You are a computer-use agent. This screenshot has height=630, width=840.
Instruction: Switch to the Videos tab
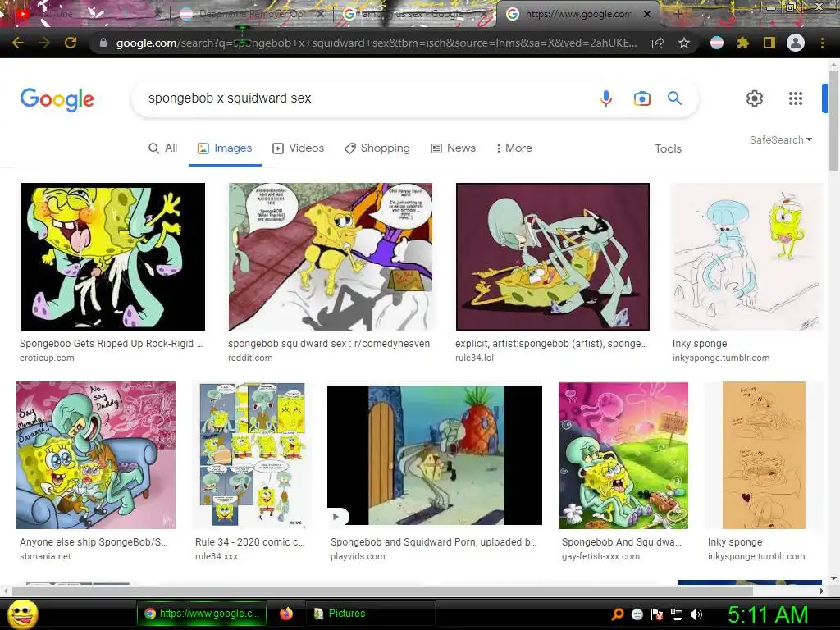pyautogui.click(x=299, y=148)
